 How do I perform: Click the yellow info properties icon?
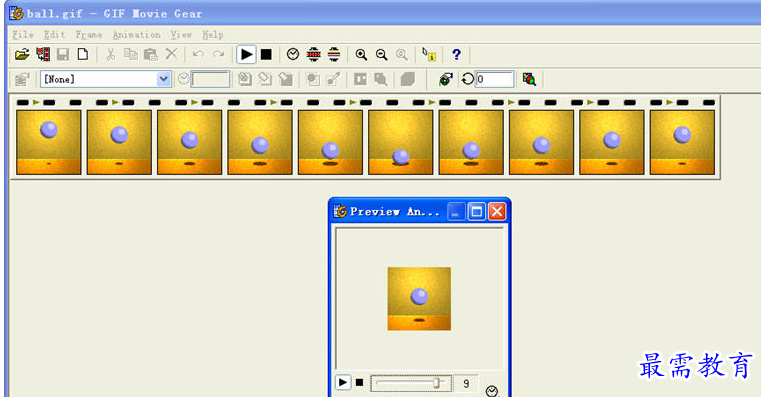(x=429, y=54)
